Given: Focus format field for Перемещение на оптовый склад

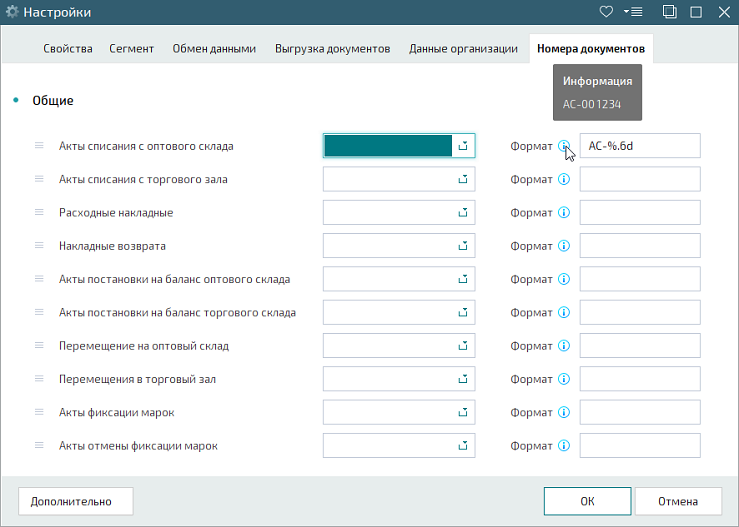Looking at the screenshot, I should (x=640, y=346).
